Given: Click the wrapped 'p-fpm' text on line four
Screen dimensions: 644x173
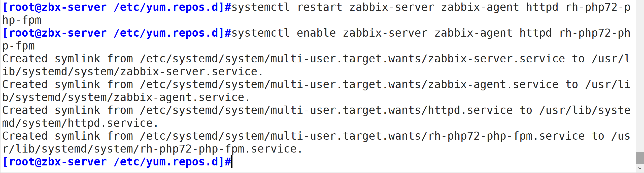Looking at the screenshot, I should (x=19, y=46).
